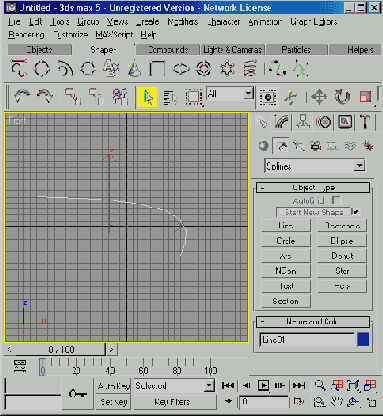
Task: Select the Helix shape icon in shelf
Action: pos(250,68)
